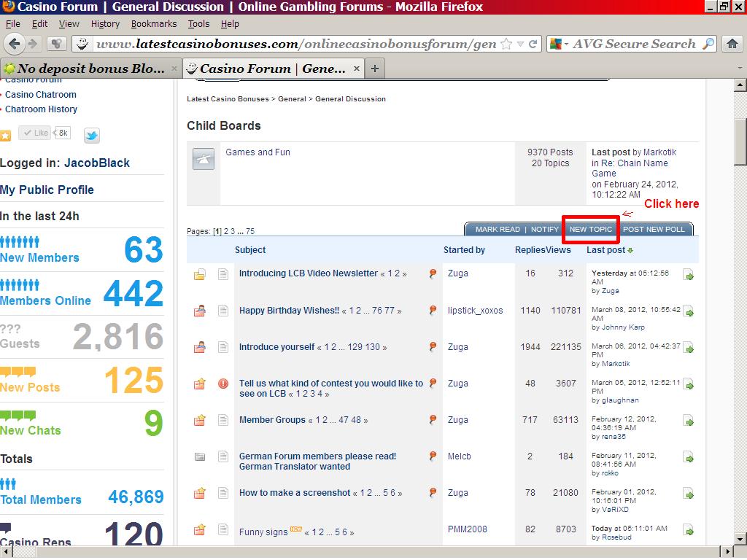The image size is (747, 560).
Task: Sort topics by Started by column
Action: click(464, 250)
